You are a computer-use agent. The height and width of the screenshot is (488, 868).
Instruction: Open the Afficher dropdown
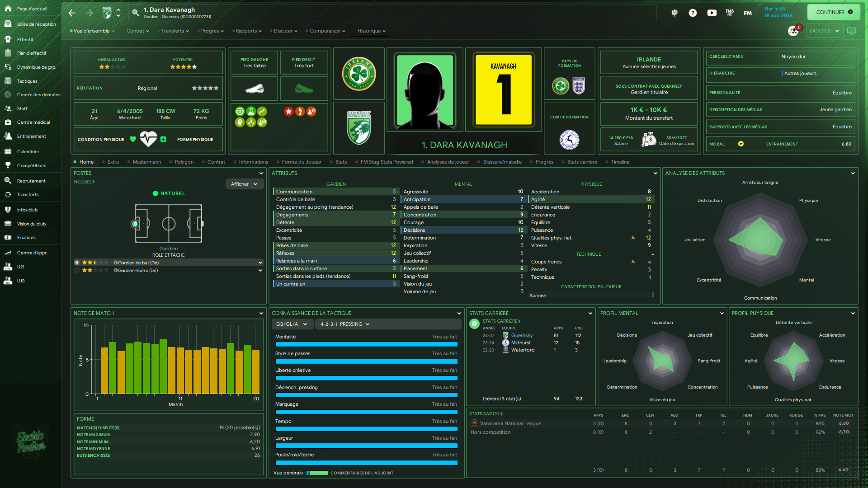(244, 184)
